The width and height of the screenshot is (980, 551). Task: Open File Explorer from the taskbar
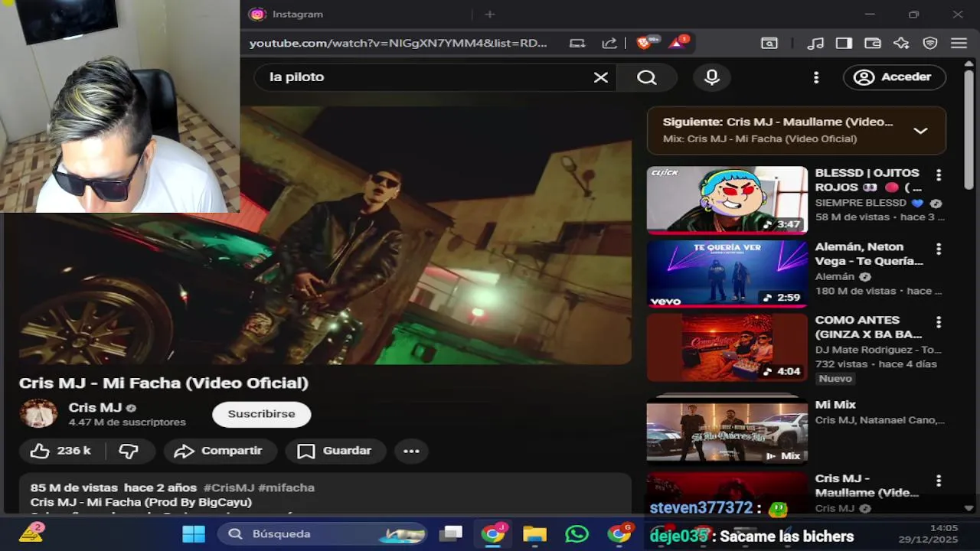pyautogui.click(x=535, y=534)
